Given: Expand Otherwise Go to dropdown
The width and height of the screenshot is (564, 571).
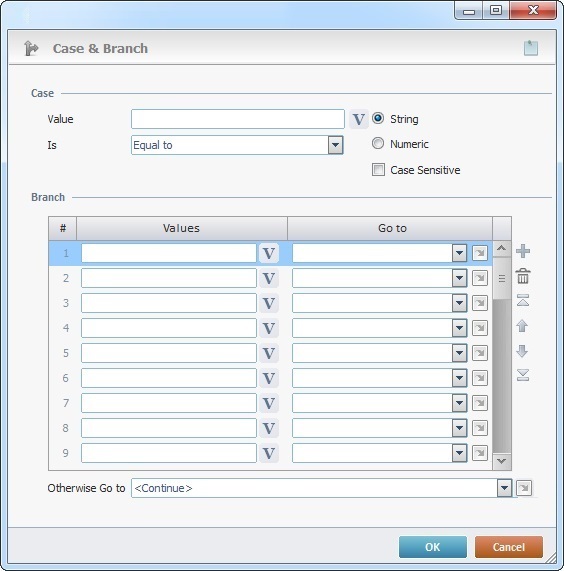Looking at the screenshot, I should click(504, 488).
